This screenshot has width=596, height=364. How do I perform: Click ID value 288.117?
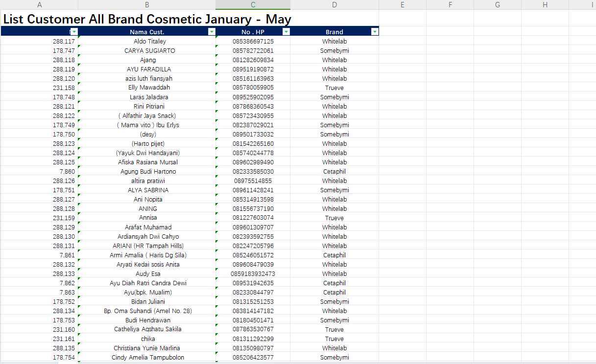64,42
